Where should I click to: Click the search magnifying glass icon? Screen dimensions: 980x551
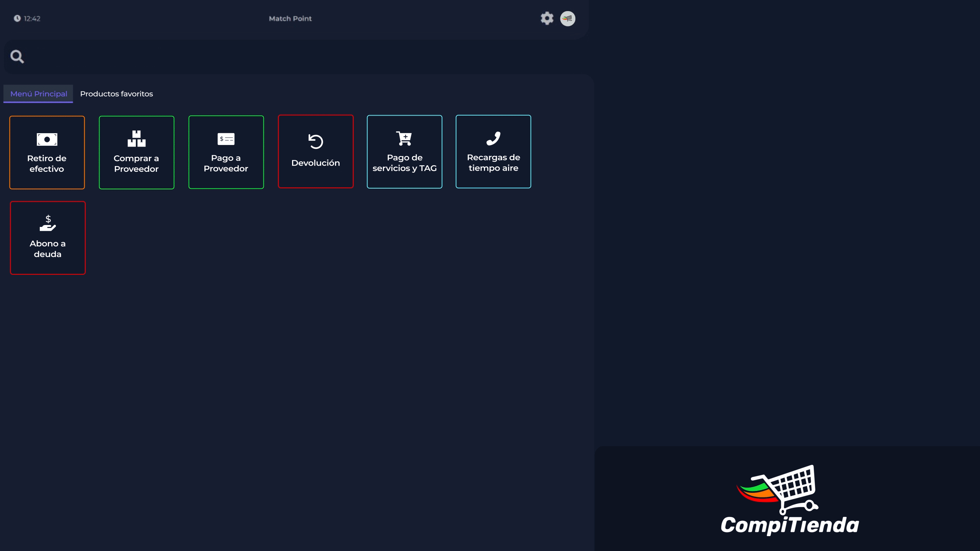17,57
